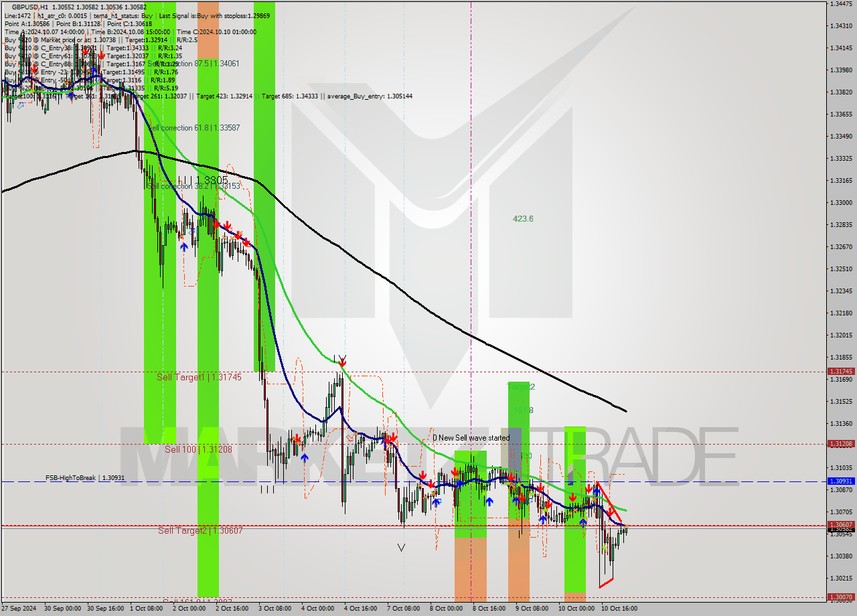The height and width of the screenshot is (616, 857).
Task: Click the 'Sell Target2 | 1.30607' label
Action: click(200, 530)
